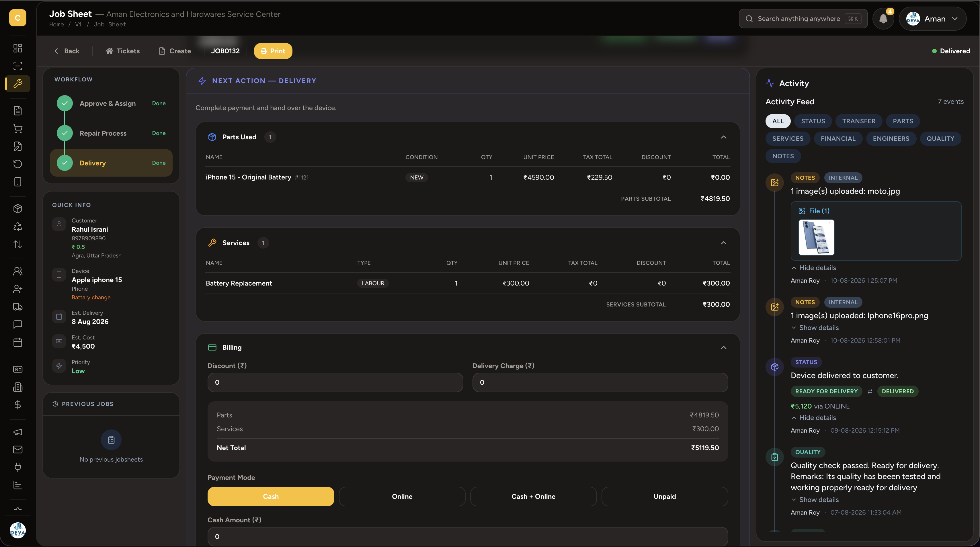Select the Approve & Assign workflow step
980x547 pixels.
[111, 103]
